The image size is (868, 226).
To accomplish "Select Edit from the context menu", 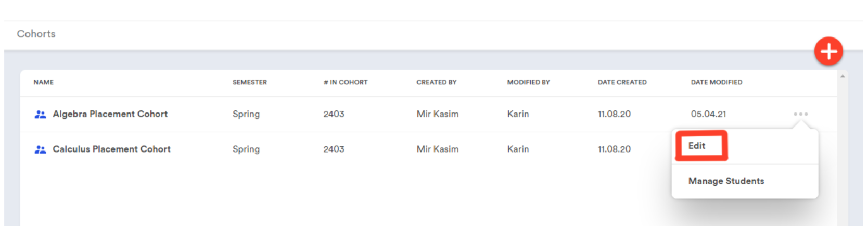I will [697, 146].
